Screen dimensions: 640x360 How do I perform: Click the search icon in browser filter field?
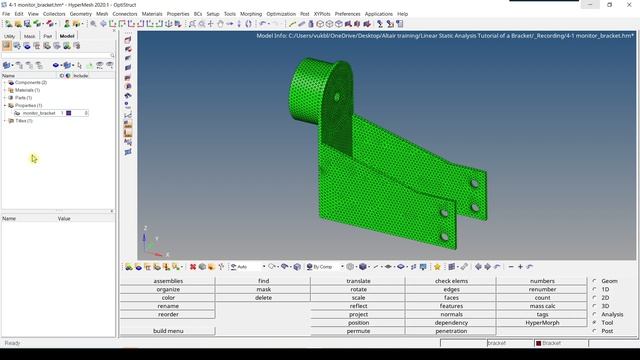pos(112,55)
